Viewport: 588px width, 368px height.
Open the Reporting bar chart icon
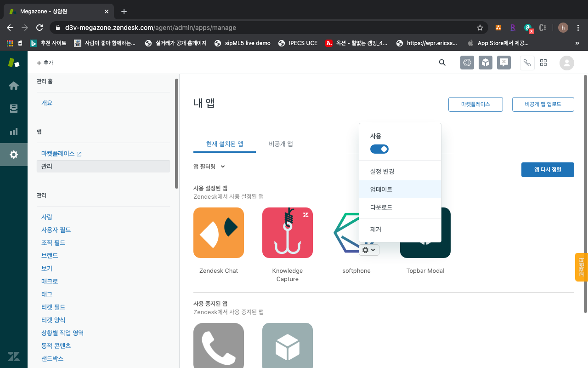point(14,132)
